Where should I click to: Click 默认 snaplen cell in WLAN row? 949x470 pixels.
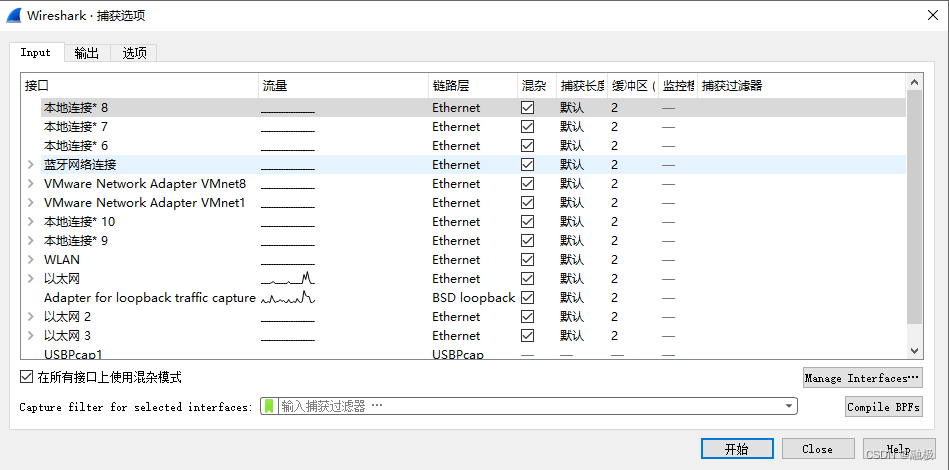point(572,259)
